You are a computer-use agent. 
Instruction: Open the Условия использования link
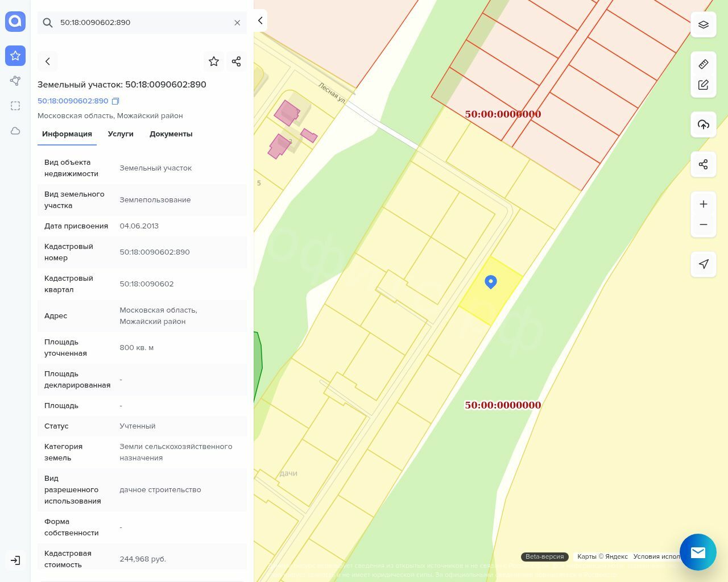(x=656, y=556)
